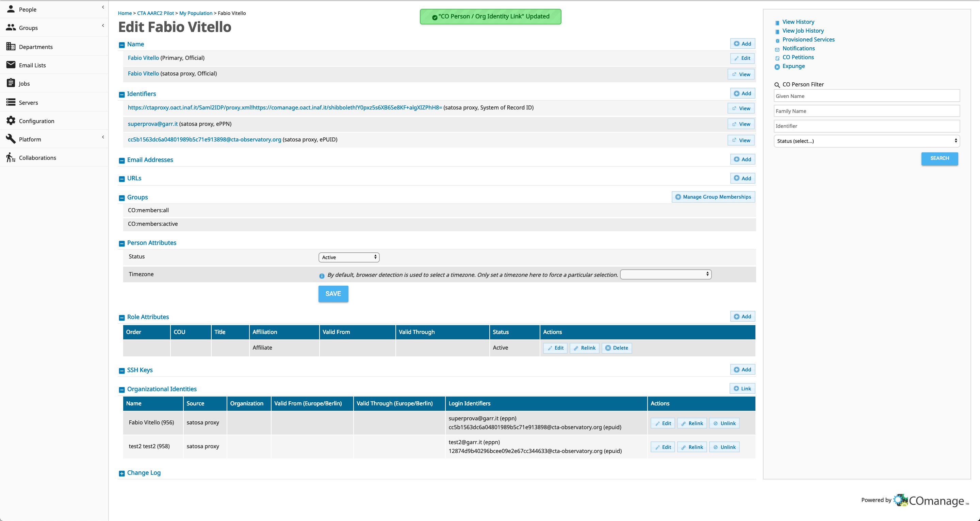Click the Given Name filter field
This screenshot has width=980, height=521.
pyautogui.click(x=867, y=96)
